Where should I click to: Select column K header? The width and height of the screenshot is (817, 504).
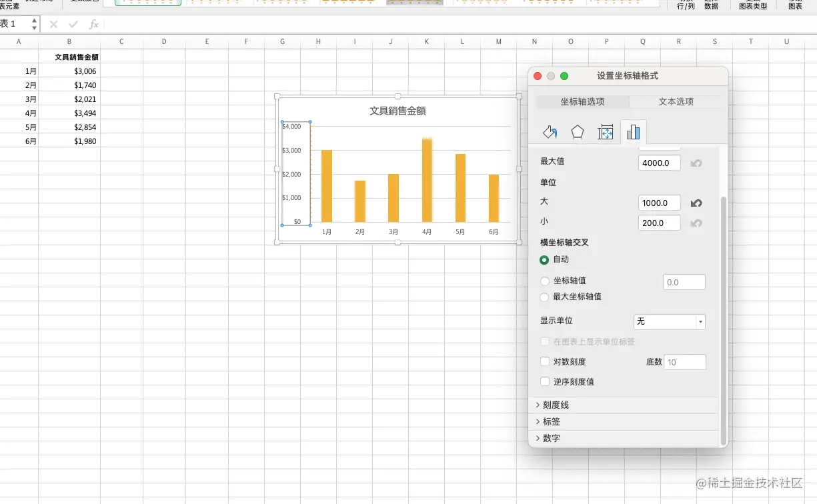coord(426,42)
